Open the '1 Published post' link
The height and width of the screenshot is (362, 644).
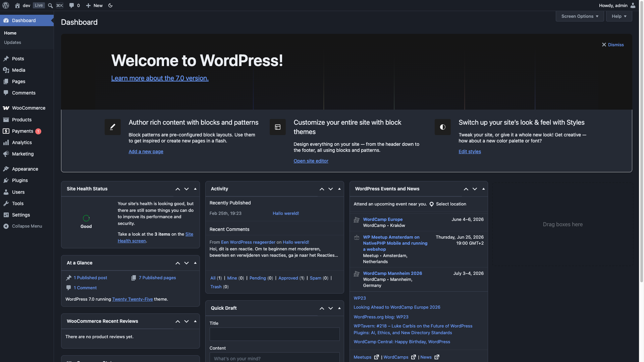(90, 278)
